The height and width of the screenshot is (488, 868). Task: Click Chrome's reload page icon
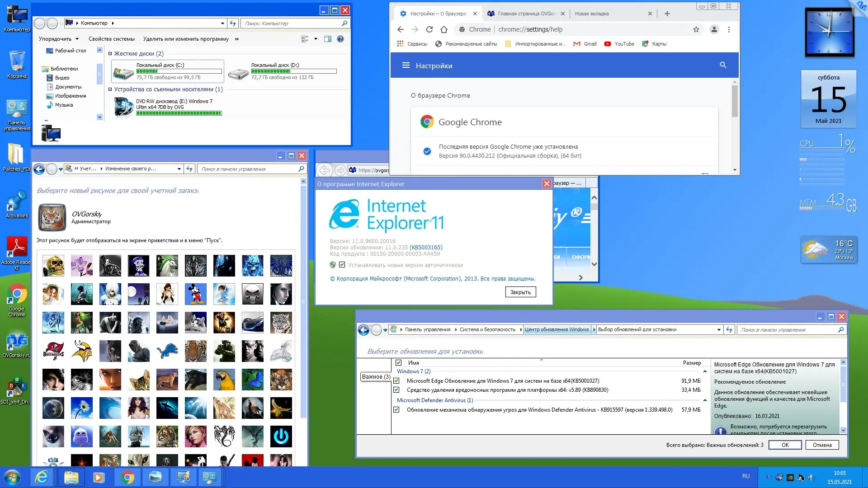[429, 29]
